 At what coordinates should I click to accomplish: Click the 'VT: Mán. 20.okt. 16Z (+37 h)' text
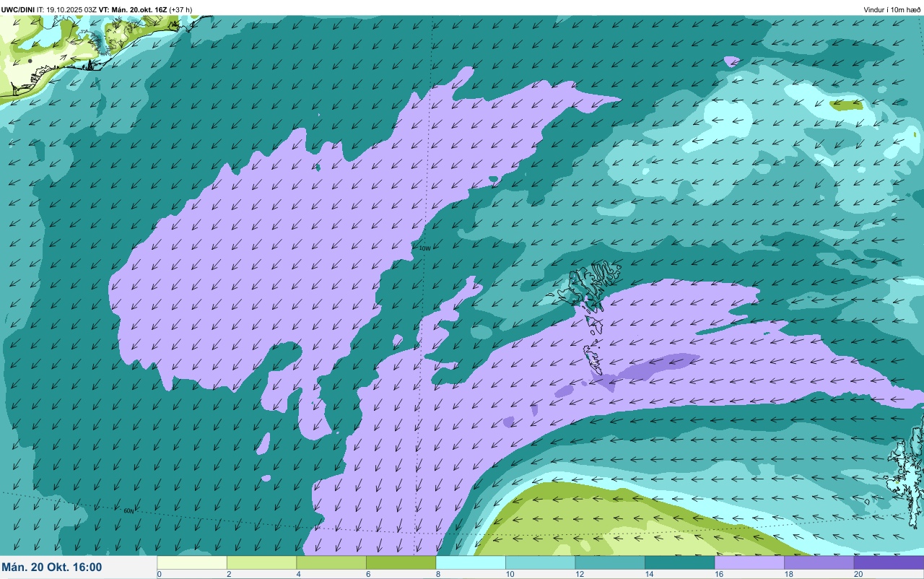coord(146,10)
